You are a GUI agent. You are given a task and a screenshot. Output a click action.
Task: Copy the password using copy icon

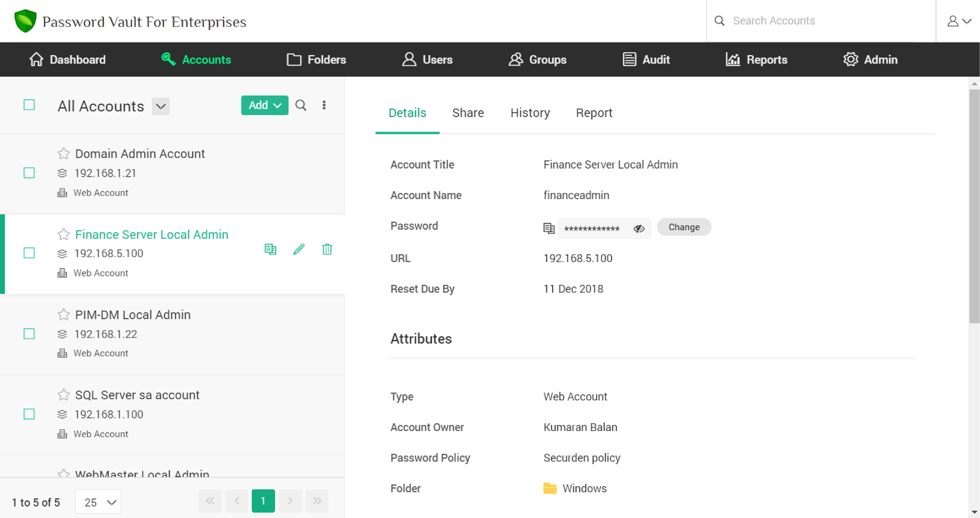[x=549, y=228]
